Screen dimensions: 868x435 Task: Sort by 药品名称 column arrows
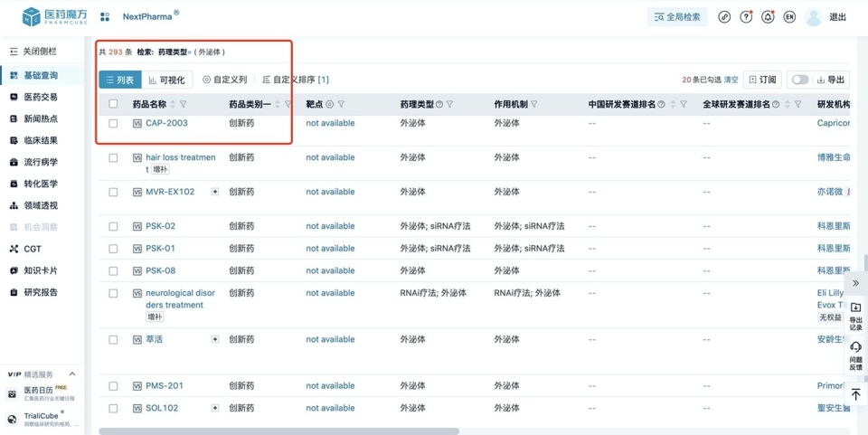pyautogui.click(x=172, y=104)
